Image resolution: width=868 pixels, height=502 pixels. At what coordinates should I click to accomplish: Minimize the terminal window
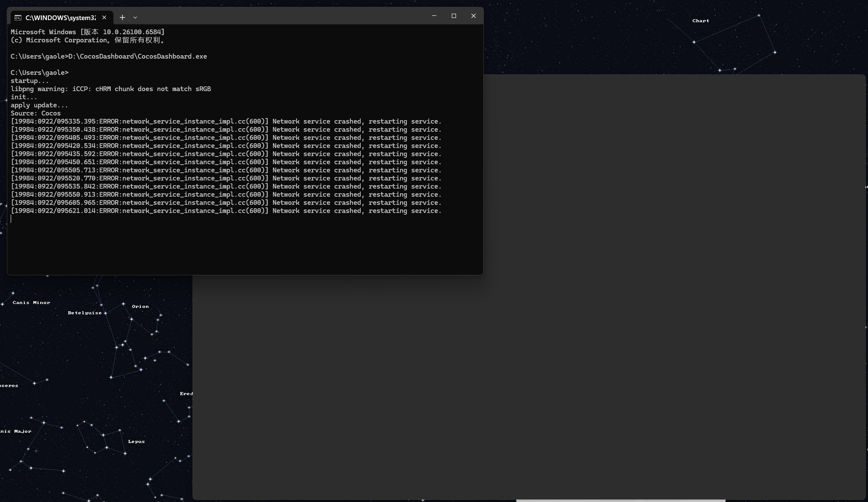[x=434, y=16]
